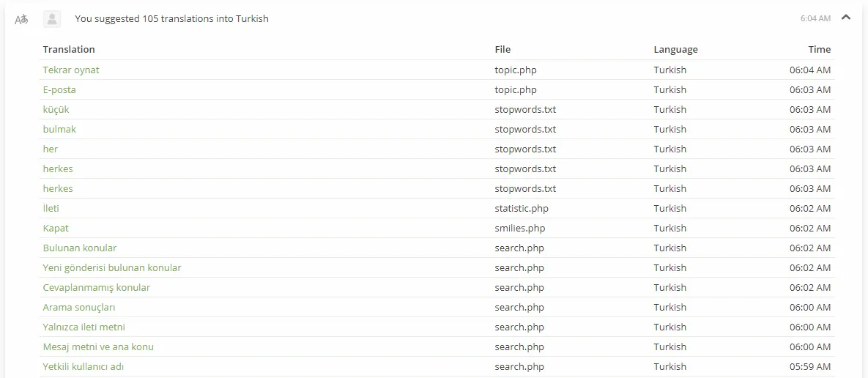Select "Mesaj metni ve ana konu" translation
868x378 pixels.
coord(98,347)
